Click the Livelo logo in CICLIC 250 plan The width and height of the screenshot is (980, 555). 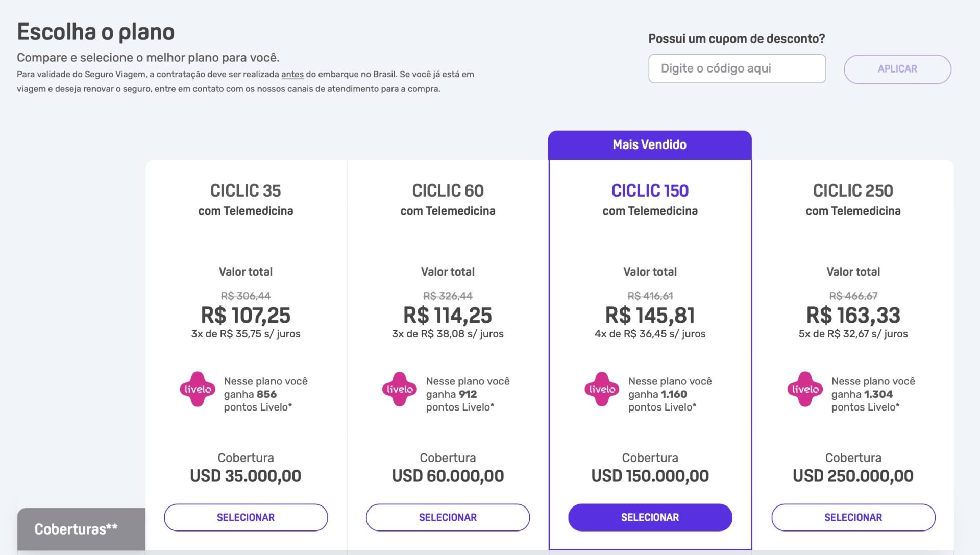(x=805, y=389)
